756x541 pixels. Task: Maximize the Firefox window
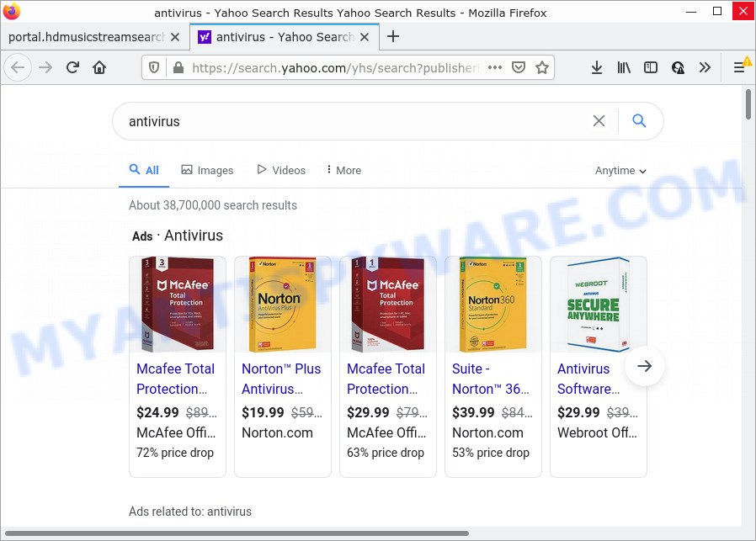717,11
